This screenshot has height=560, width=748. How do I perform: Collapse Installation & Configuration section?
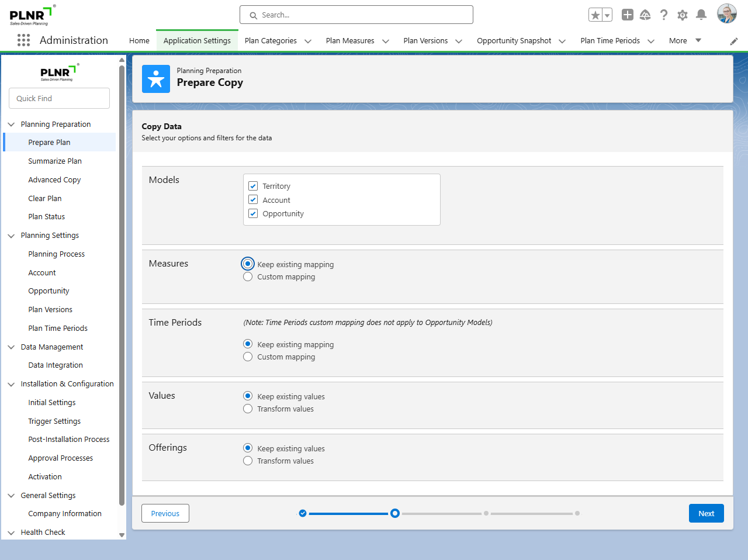tap(11, 384)
